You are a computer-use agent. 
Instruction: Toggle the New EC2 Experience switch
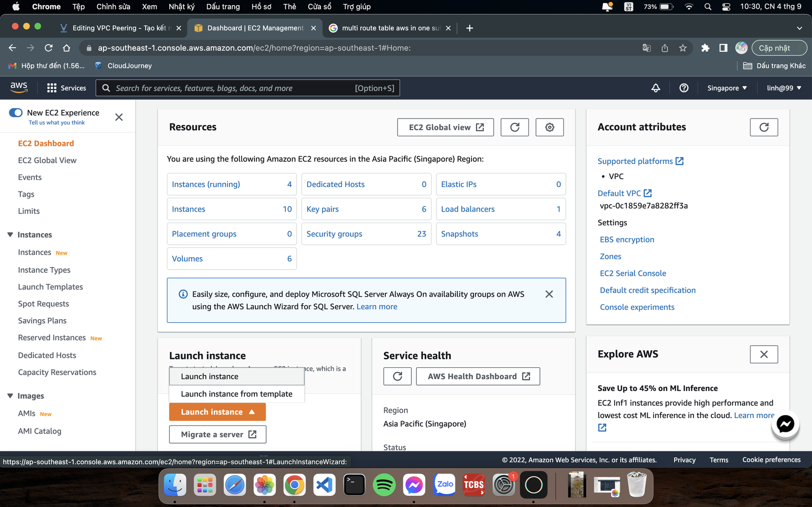16,113
